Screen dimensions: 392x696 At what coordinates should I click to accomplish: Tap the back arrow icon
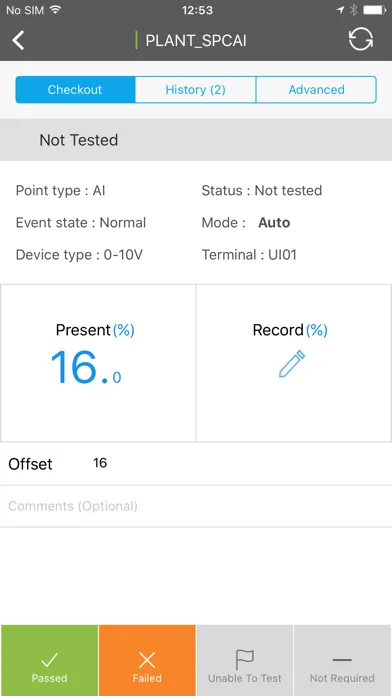[x=18, y=40]
